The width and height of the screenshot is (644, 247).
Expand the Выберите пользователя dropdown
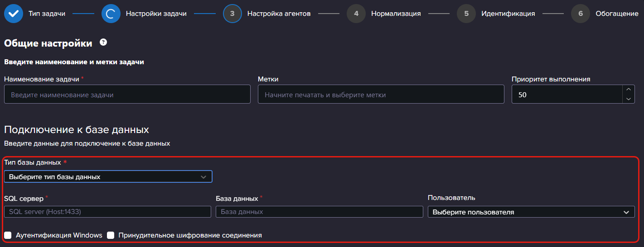tap(531, 212)
